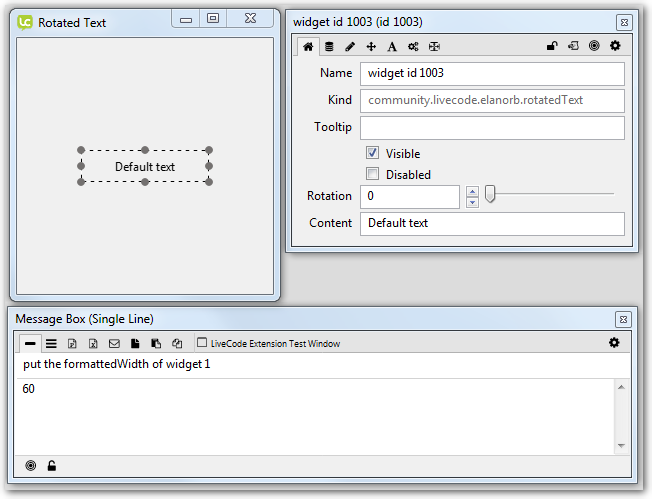Uncheck the Visible checkbox
Screen dimensions: 652x499
372,153
